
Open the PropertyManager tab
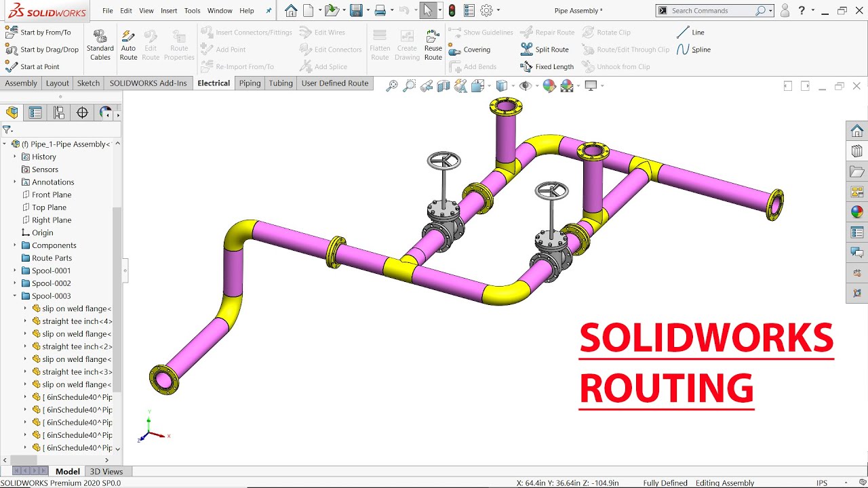pos(35,113)
